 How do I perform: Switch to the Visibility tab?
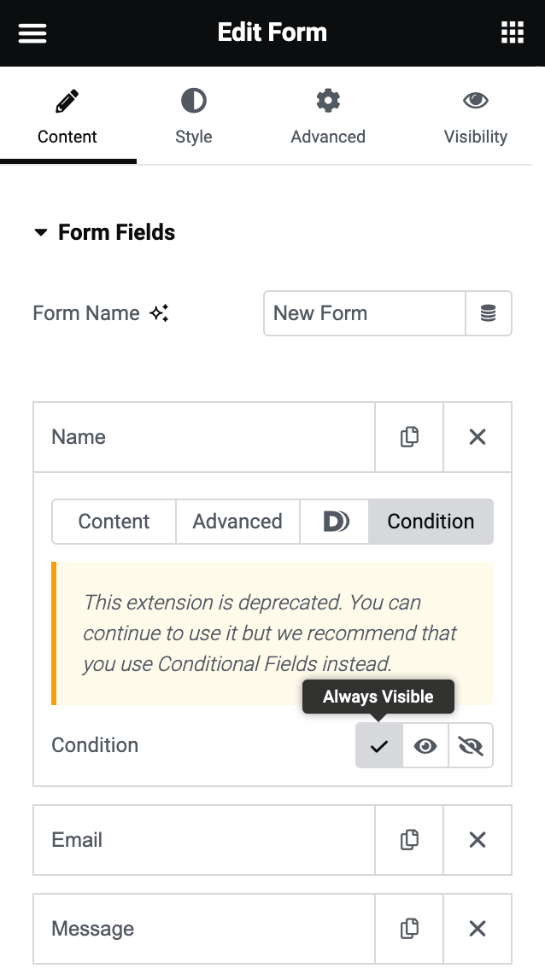pos(476,115)
